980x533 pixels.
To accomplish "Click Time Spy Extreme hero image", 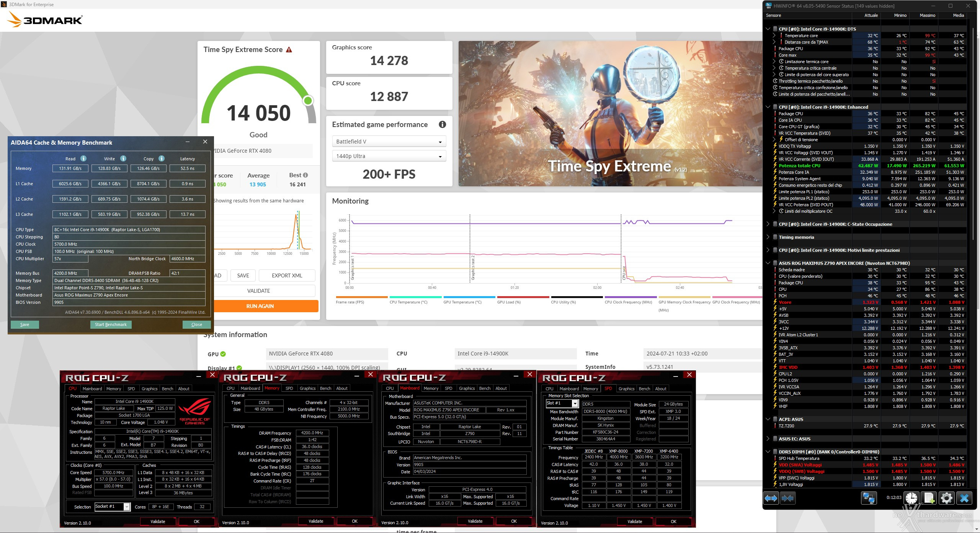I will pos(610,114).
